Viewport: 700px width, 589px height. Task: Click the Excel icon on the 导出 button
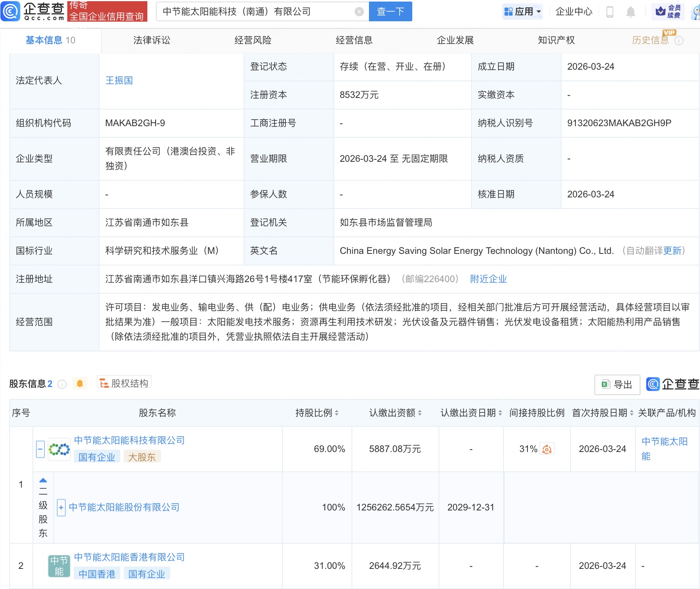tap(606, 384)
